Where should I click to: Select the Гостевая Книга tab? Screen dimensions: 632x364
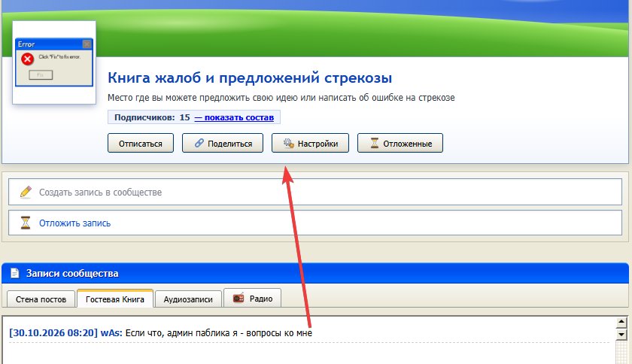point(115,299)
